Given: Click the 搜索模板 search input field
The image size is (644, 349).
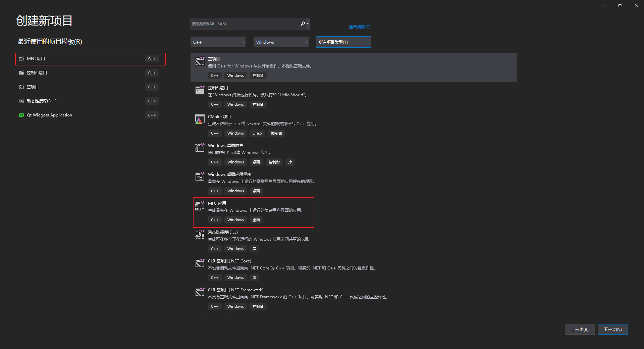Looking at the screenshot, I should pyautogui.click(x=245, y=23).
